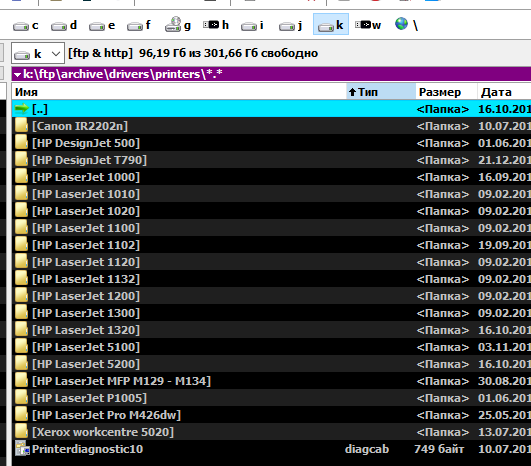Select the [HP LaserJet 1132] folder
The image size is (531, 466).
[86, 279]
